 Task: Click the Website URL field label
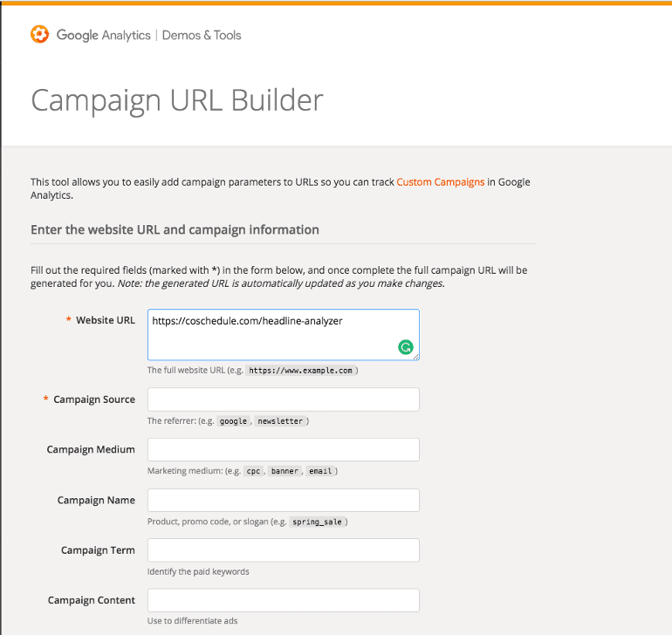(106, 320)
